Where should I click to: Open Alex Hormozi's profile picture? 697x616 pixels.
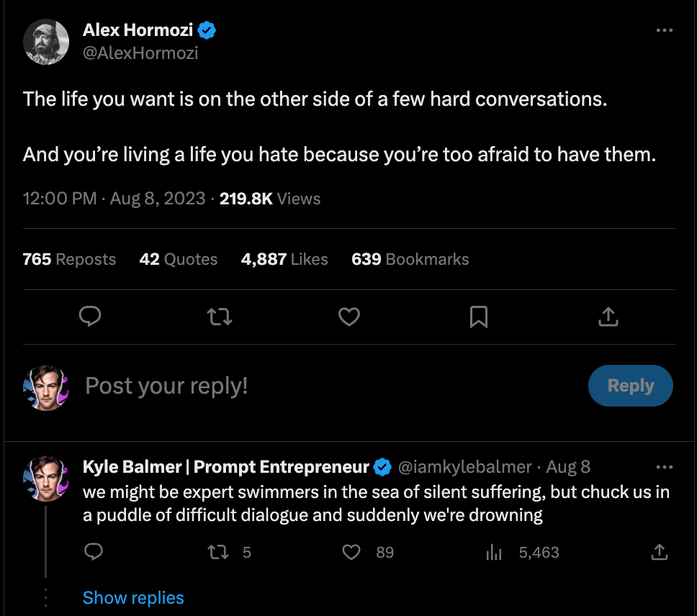pyautogui.click(x=46, y=41)
